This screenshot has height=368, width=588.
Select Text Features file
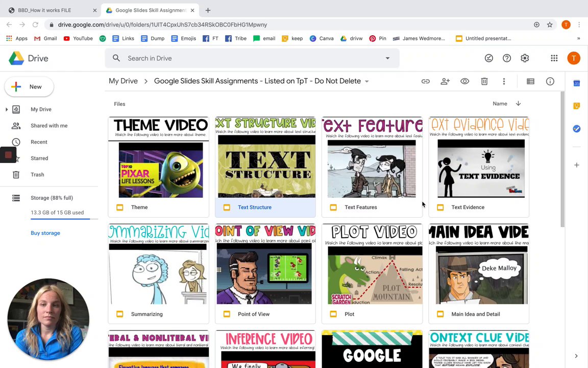point(372,167)
